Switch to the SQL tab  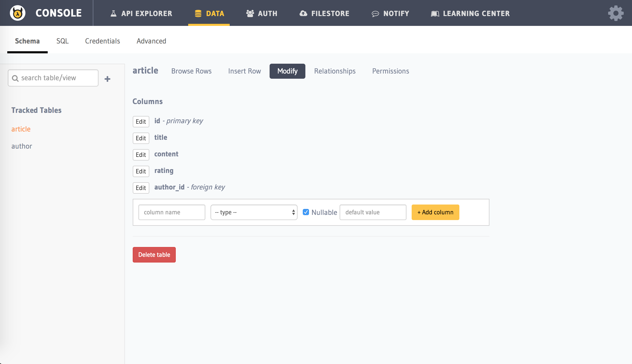(62, 41)
